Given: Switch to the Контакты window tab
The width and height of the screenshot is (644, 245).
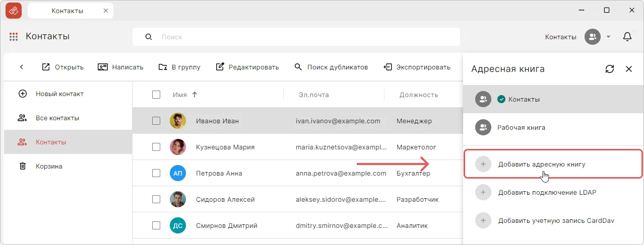Looking at the screenshot, I should point(68,11).
